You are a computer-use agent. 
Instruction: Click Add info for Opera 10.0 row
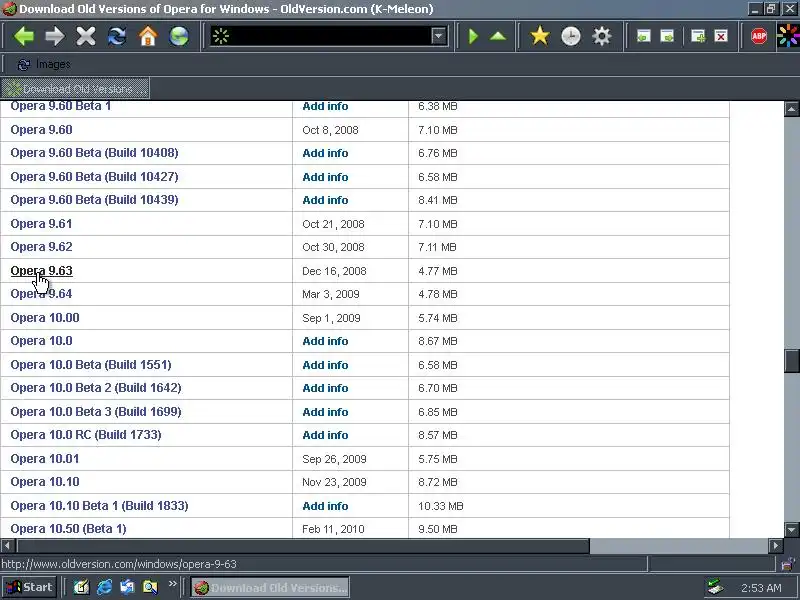(x=325, y=341)
